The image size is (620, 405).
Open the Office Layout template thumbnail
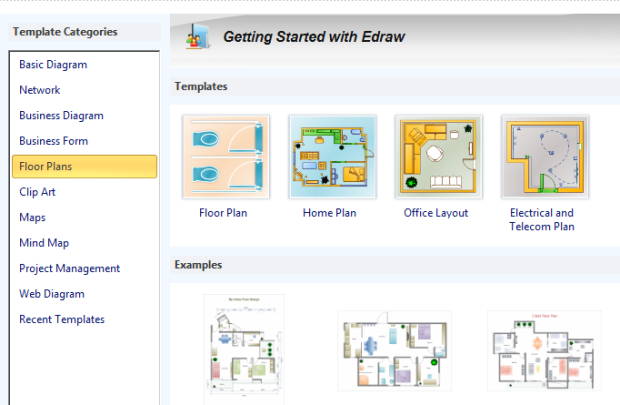tap(439, 157)
